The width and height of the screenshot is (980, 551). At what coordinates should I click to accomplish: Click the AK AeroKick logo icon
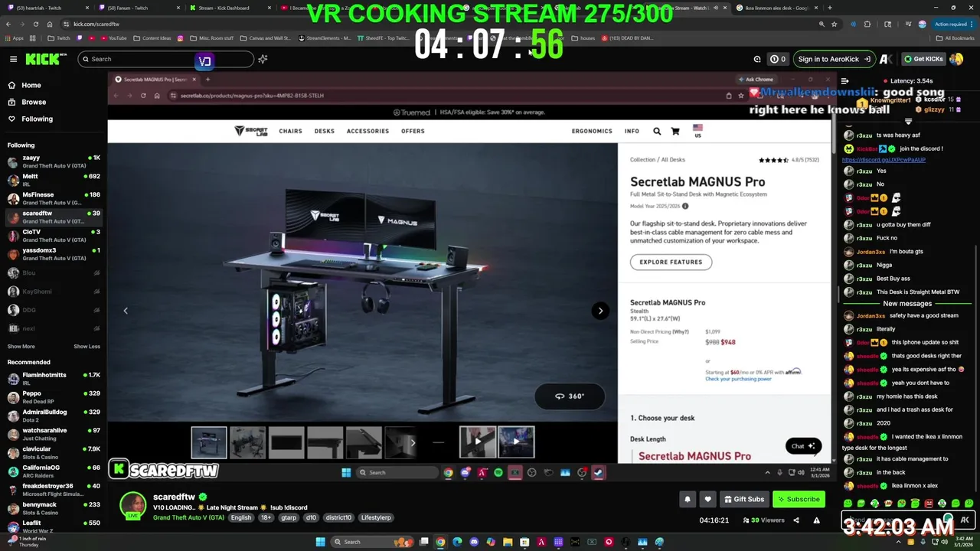886,59
